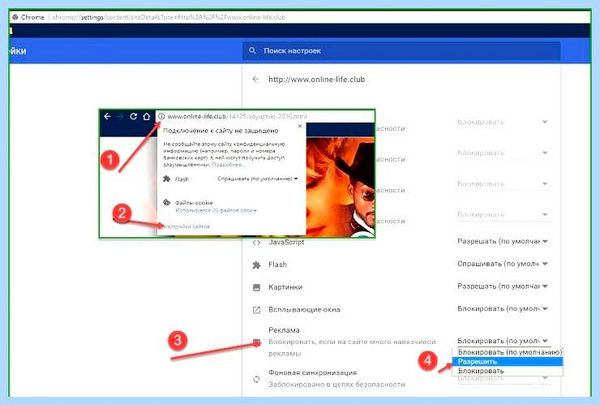Click the site info icon before www.online-life.club
600x405 pixels.
(x=161, y=116)
